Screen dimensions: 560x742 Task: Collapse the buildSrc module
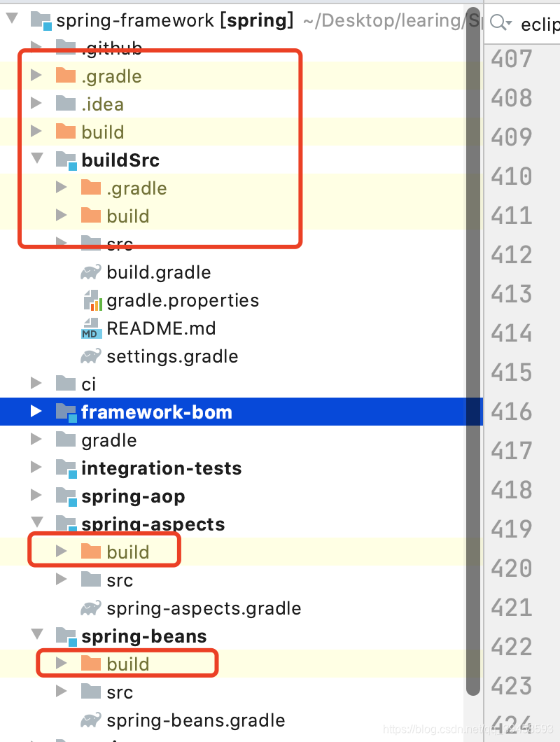click(37, 158)
